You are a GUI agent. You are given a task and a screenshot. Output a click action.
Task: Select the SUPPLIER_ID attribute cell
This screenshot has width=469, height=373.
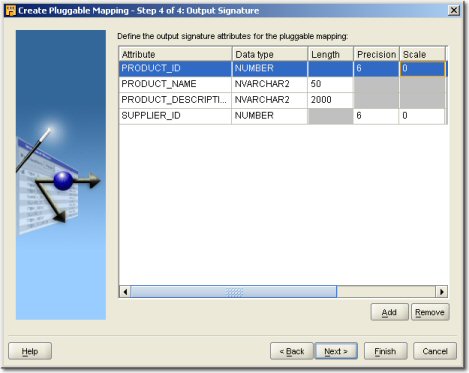click(x=175, y=116)
